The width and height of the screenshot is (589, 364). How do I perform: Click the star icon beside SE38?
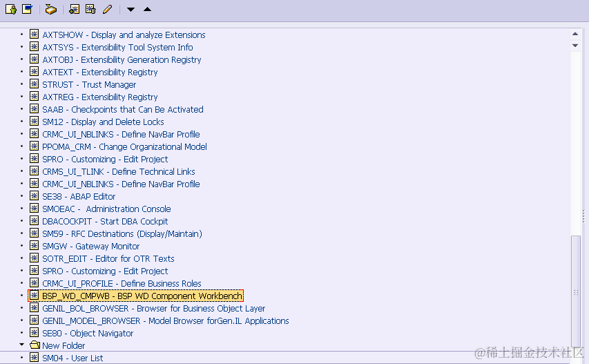35,196
